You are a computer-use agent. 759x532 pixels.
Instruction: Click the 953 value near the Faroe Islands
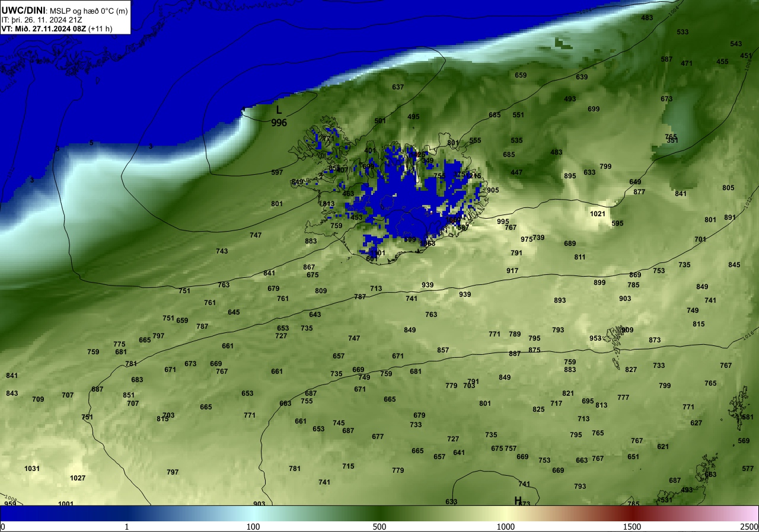595,338
